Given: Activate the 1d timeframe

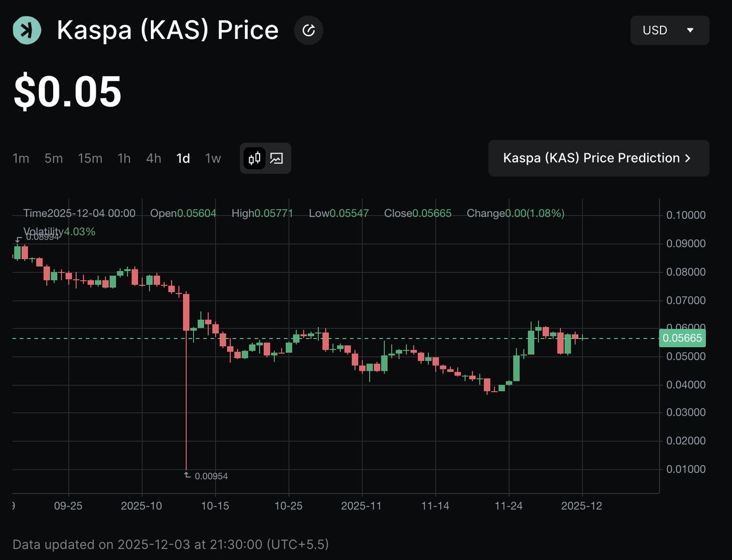Looking at the screenshot, I should point(183,158).
